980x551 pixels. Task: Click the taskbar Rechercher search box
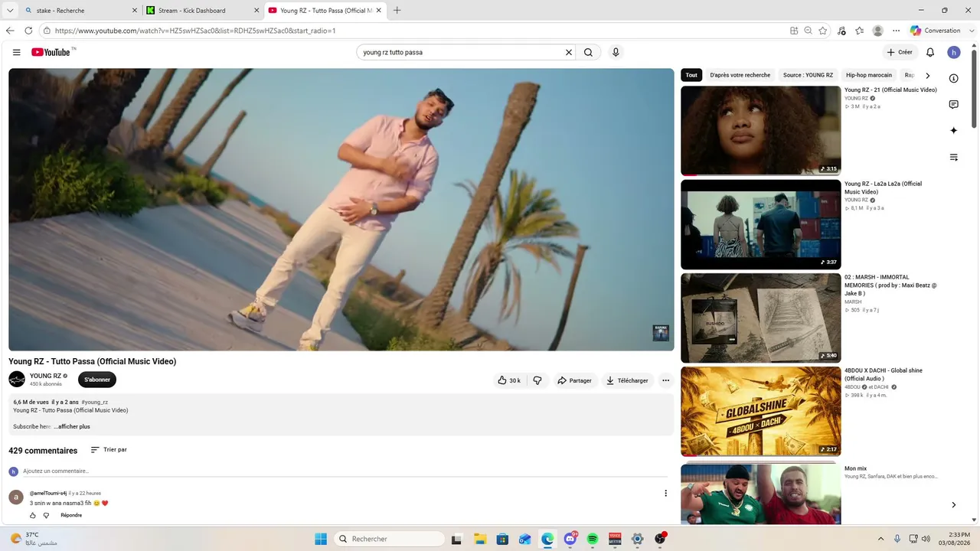(x=389, y=539)
